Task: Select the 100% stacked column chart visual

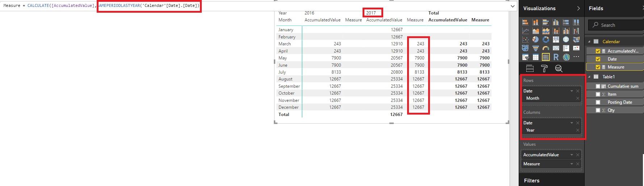Action: tap(576, 22)
